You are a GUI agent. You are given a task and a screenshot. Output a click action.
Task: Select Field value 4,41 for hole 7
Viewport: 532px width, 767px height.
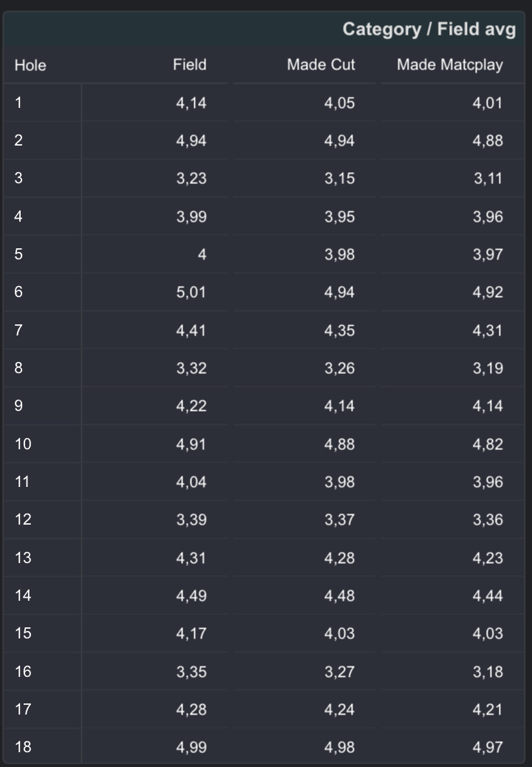(191, 330)
